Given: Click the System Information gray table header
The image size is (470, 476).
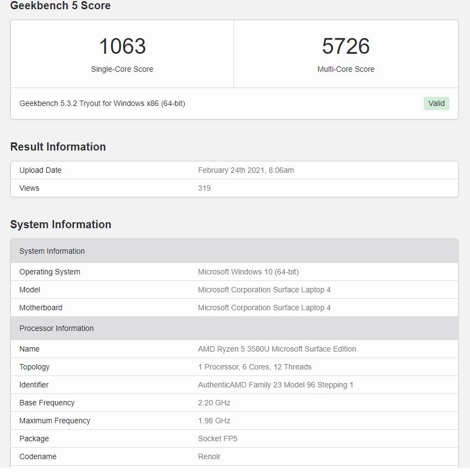Looking at the screenshot, I should 52,251.
